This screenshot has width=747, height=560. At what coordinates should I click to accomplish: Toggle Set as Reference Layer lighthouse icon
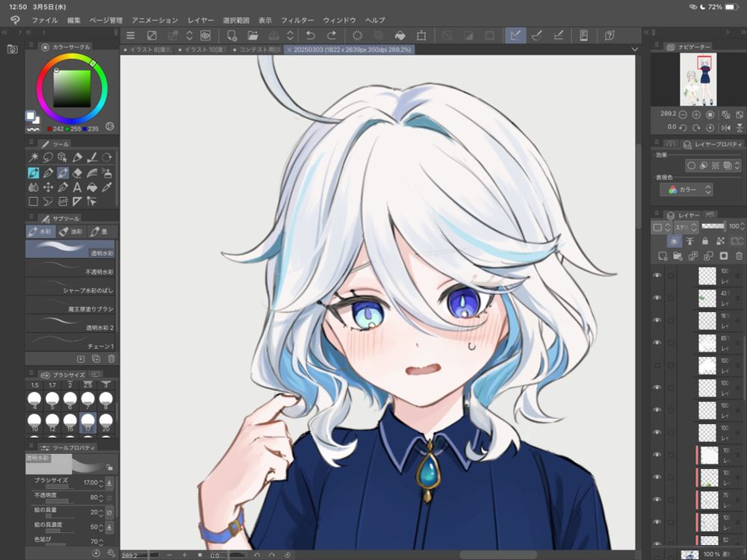689,241
